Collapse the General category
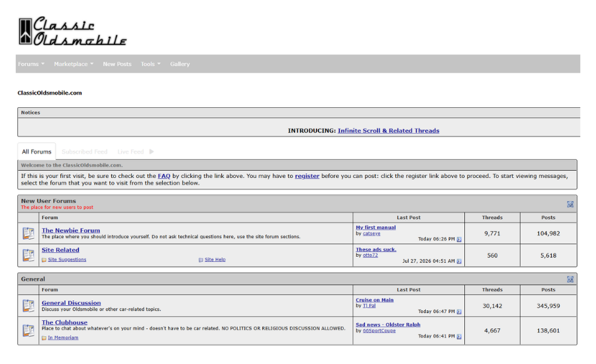The width and height of the screenshot is (596, 364). click(x=570, y=279)
